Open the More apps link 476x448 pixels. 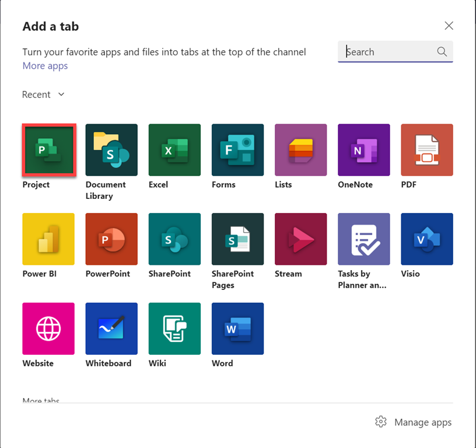click(x=45, y=66)
